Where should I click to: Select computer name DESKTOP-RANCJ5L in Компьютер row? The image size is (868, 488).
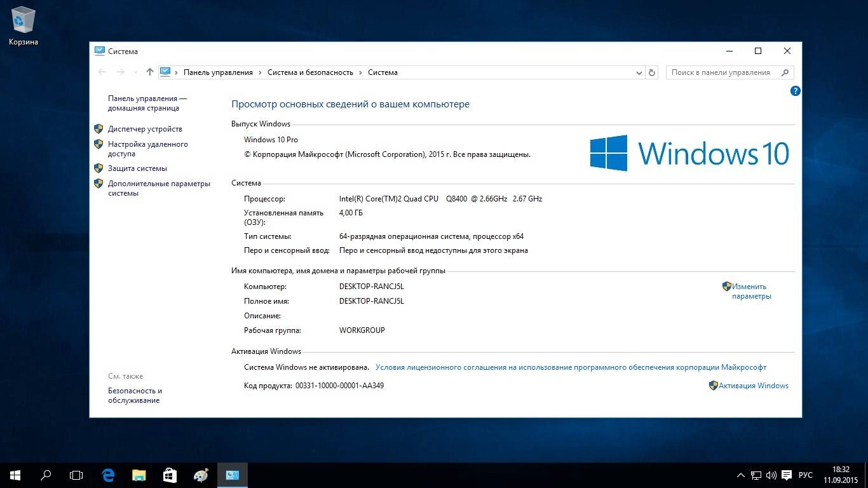click(x=372, y=287)
